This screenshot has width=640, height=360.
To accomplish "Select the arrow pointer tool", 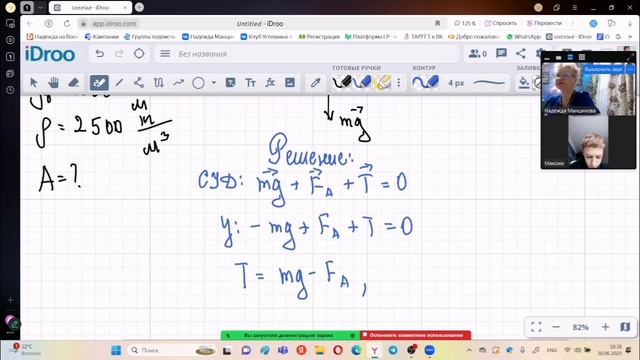I will click(x=34, y=83).
